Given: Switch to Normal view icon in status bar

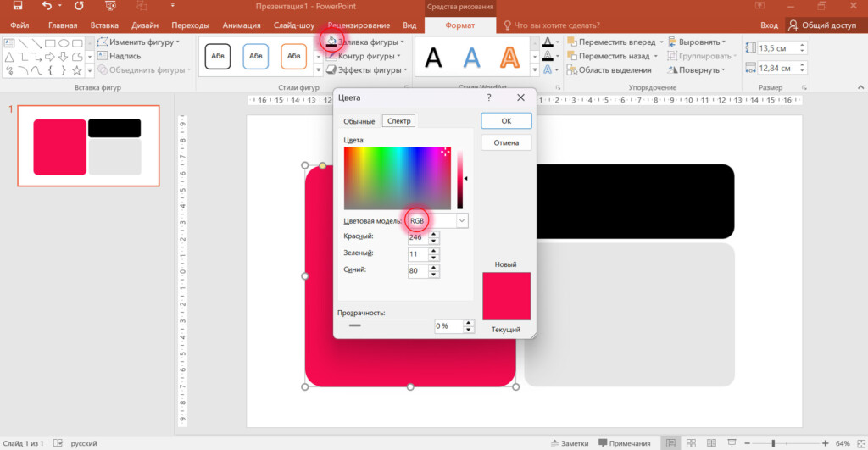Looking at the screenshot, I should 671,443.
